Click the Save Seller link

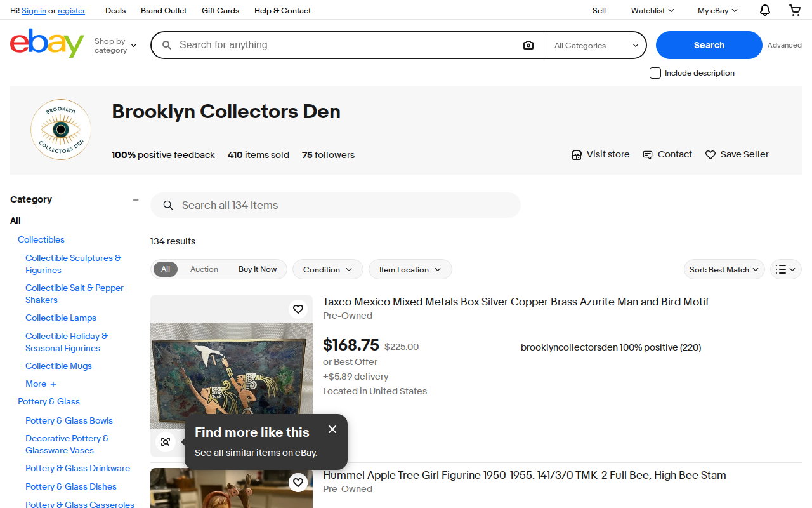(x=737, y=154)
